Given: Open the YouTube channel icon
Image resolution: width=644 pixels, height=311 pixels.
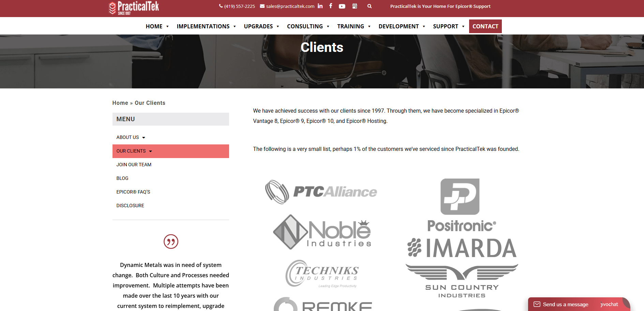Looking at the screenshot, I should [x=342, y=6].
